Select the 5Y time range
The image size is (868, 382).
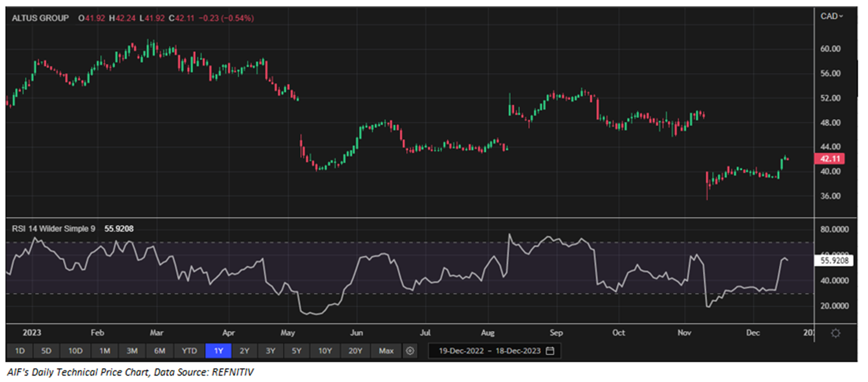point(297,351)
